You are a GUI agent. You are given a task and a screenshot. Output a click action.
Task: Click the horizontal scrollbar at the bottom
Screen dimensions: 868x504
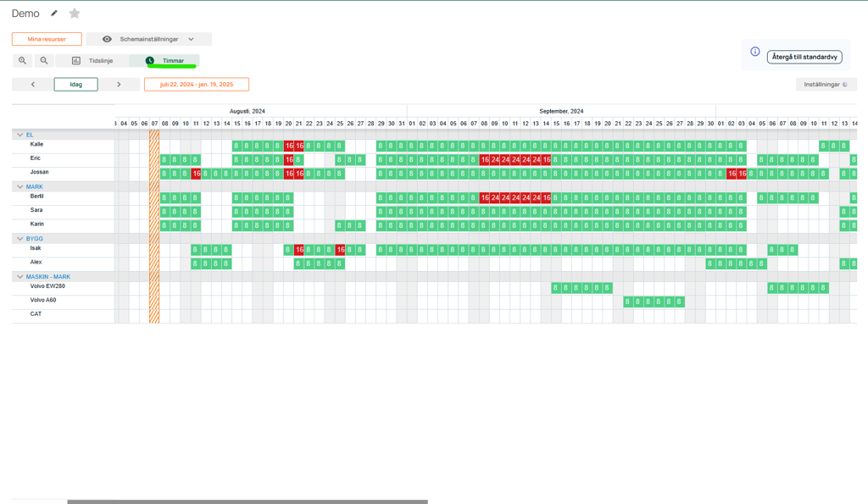pos(248,501)
